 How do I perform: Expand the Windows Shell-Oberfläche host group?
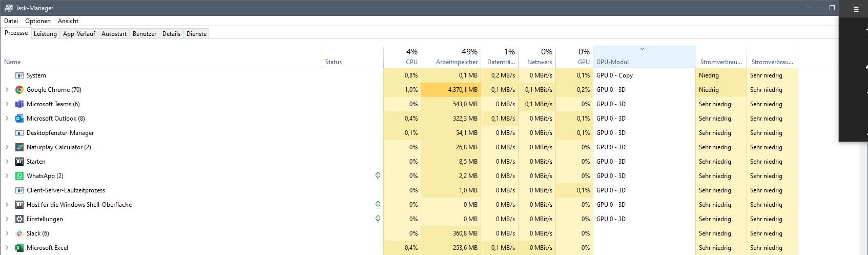(7, 205)
